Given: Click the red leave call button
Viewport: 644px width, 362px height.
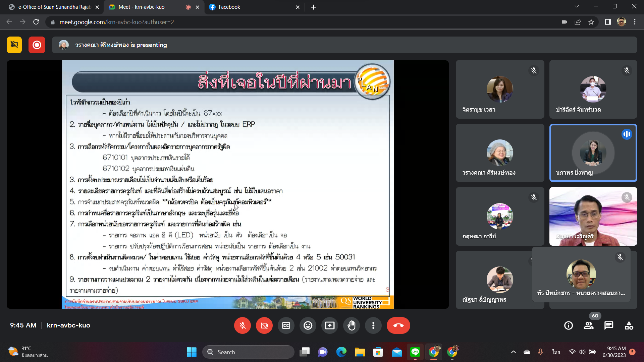Looking at the screenshot, I should tap(398, 325).
